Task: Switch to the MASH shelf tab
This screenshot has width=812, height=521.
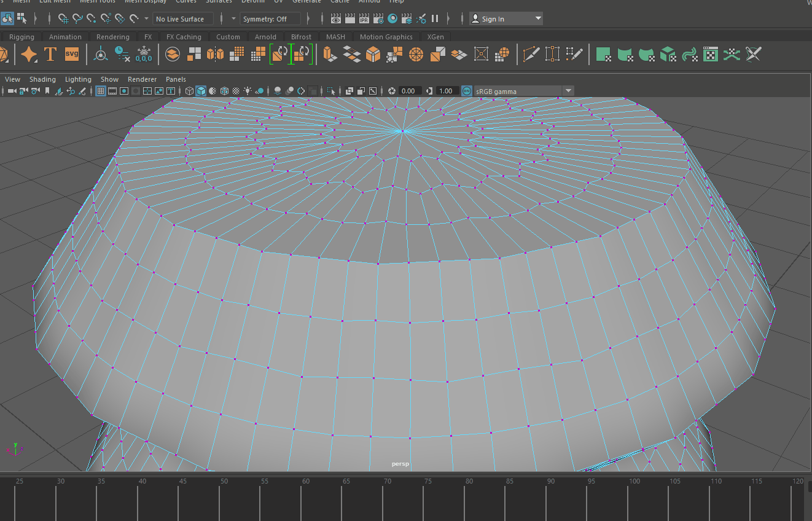Action: coord(335,37)
